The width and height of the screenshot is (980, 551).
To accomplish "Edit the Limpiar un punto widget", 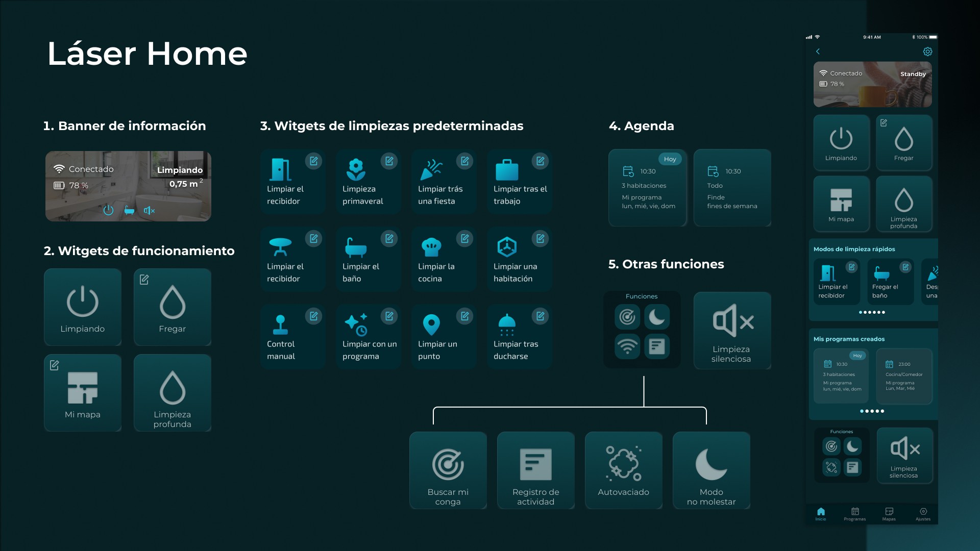I will point(465,316).
